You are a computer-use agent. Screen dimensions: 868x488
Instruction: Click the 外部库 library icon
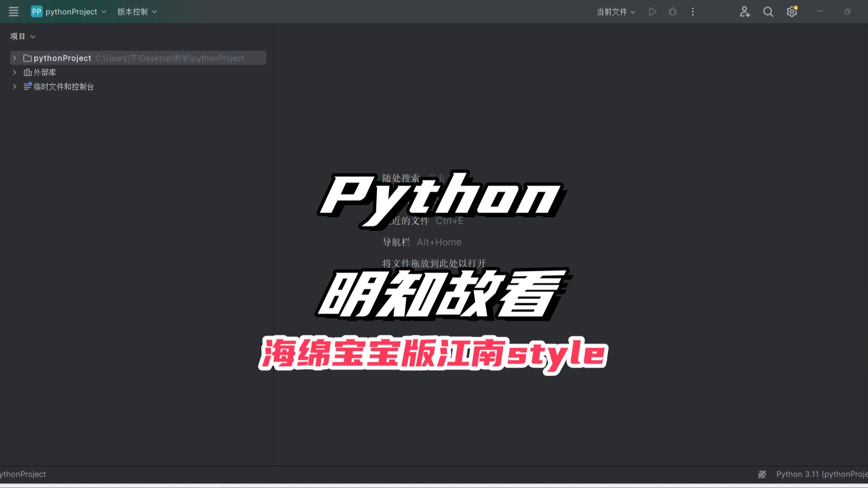(28, 72)
